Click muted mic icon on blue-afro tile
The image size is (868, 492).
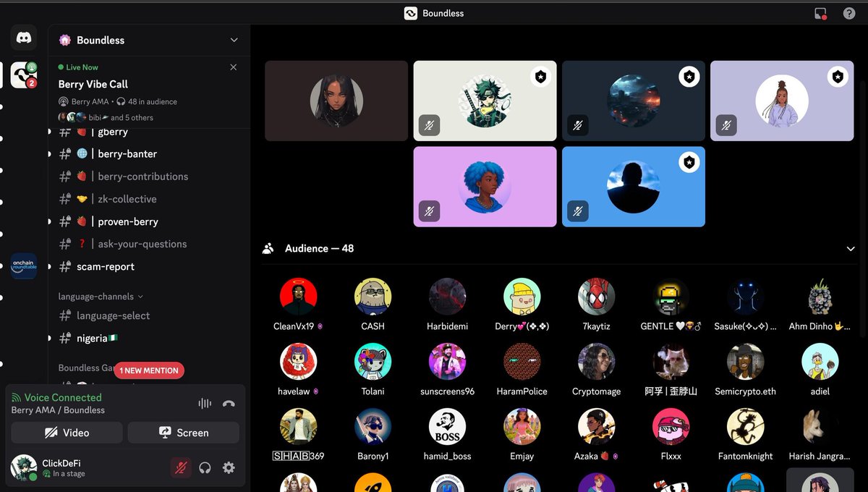429,211
